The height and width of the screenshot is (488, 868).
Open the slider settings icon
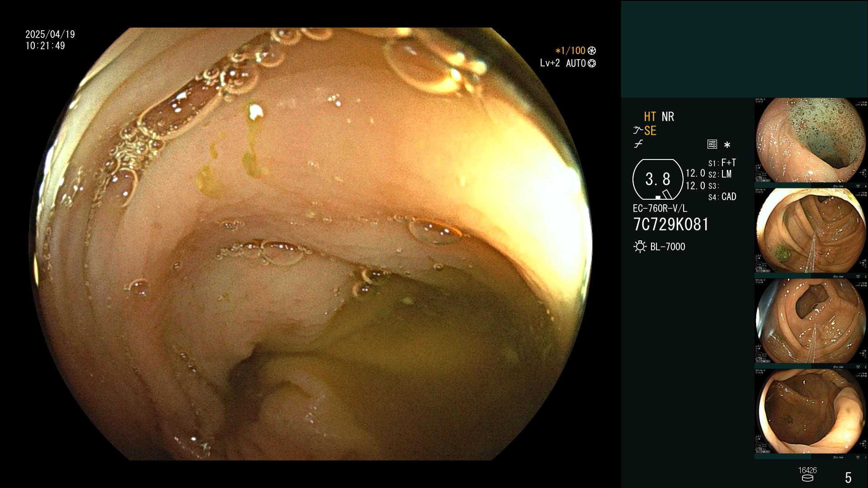712,144
